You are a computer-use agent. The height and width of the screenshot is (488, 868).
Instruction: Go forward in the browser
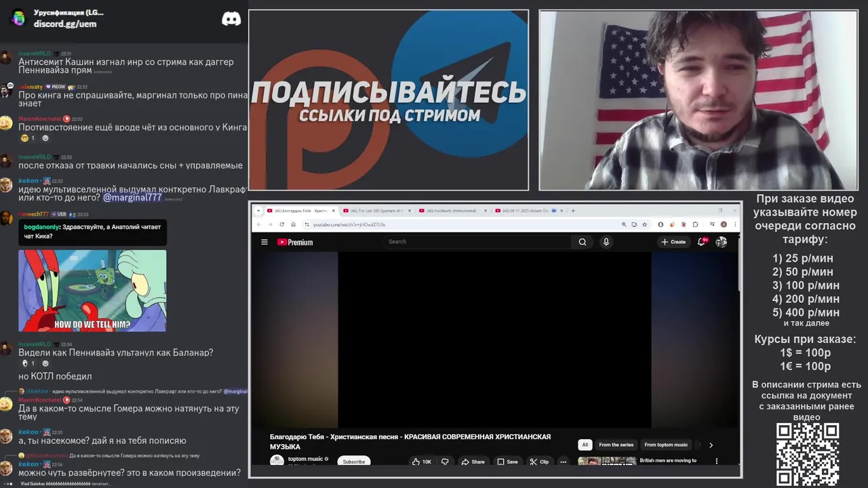pyautogui.click(x=270, y=224)
